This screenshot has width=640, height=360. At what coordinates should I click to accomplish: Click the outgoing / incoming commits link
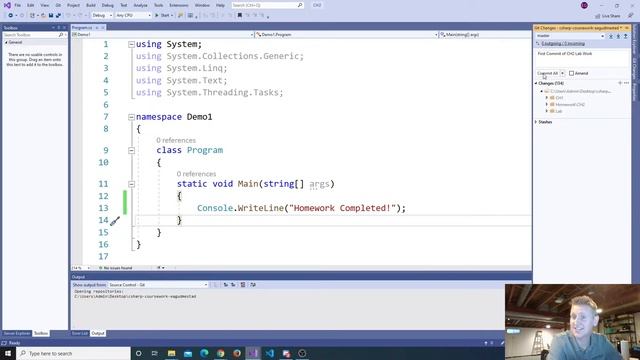tap(563, 44)
